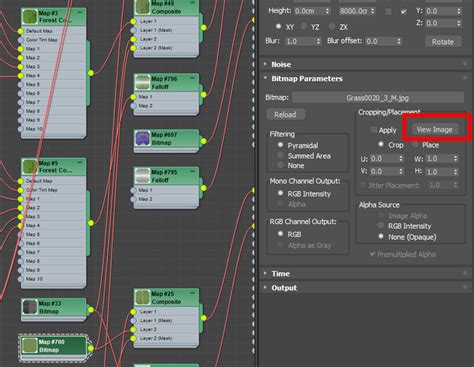This screenshot has width=474, height=367.
Task: Click the Map #700 Bitmap preview thumbnail
Action: (30, 346)
